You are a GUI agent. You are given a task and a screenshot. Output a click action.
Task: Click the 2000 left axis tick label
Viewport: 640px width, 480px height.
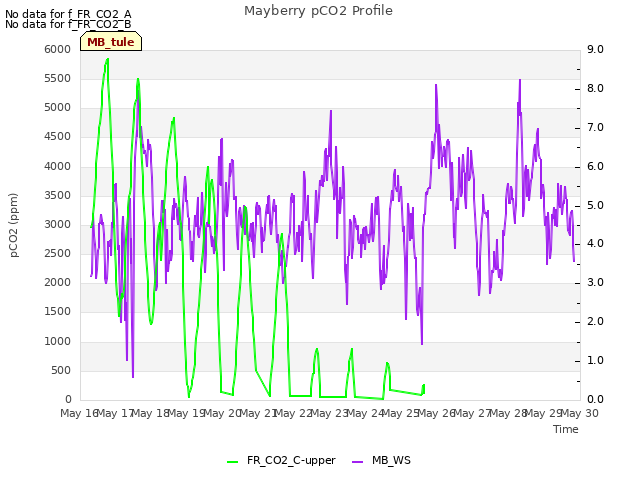click(x=58, y=282)
